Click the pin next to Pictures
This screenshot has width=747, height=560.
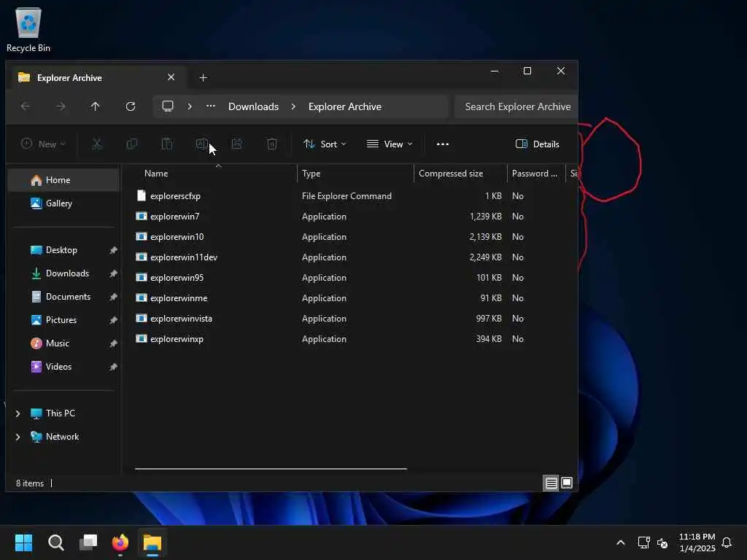(113, 320)
